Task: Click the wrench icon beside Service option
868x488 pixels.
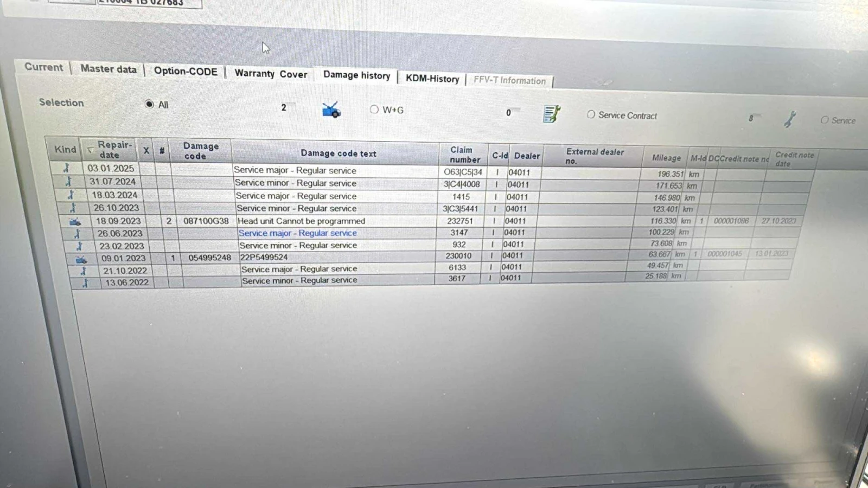Action: 790,119
